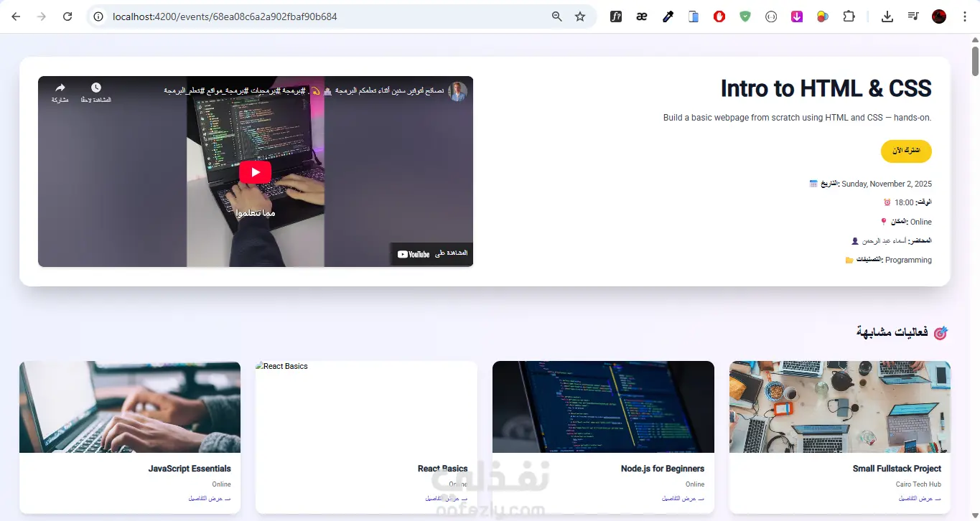Open the round JSON braces extension
This screenshot has width=980, height=521.
(771, 17)
